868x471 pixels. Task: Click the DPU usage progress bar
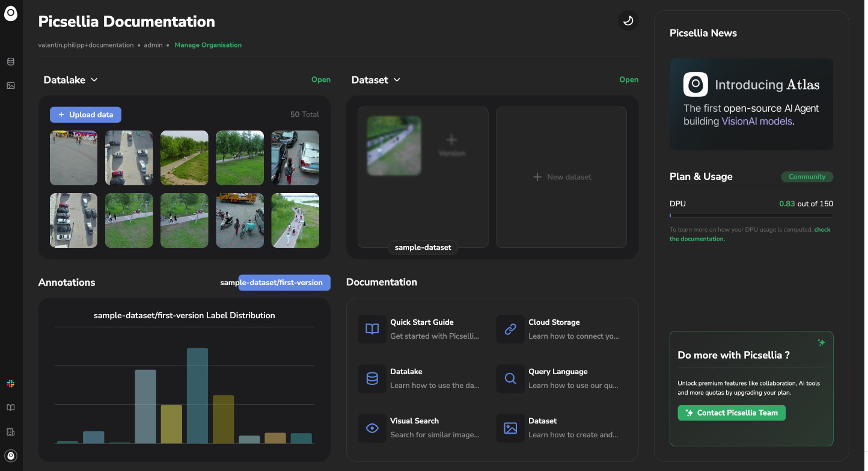tap(751, 215)
